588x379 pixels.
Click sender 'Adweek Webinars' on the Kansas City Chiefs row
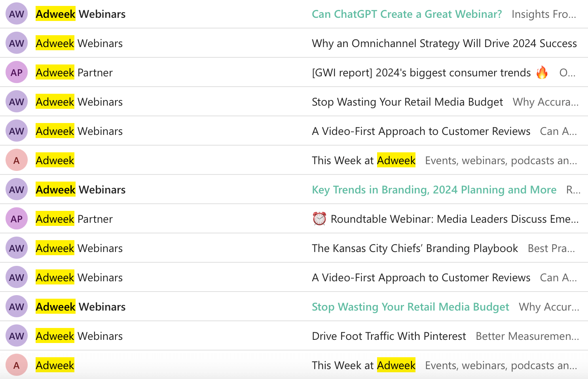click(79, 248)
